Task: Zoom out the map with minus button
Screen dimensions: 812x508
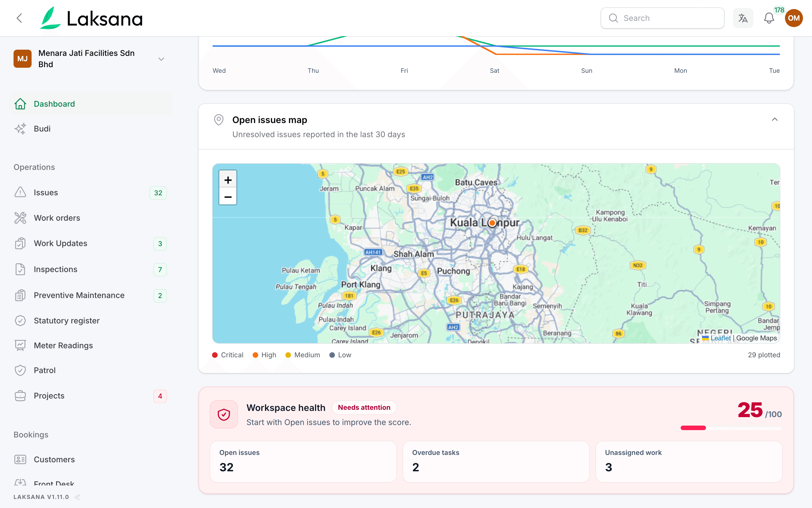Action: point(228,197)
